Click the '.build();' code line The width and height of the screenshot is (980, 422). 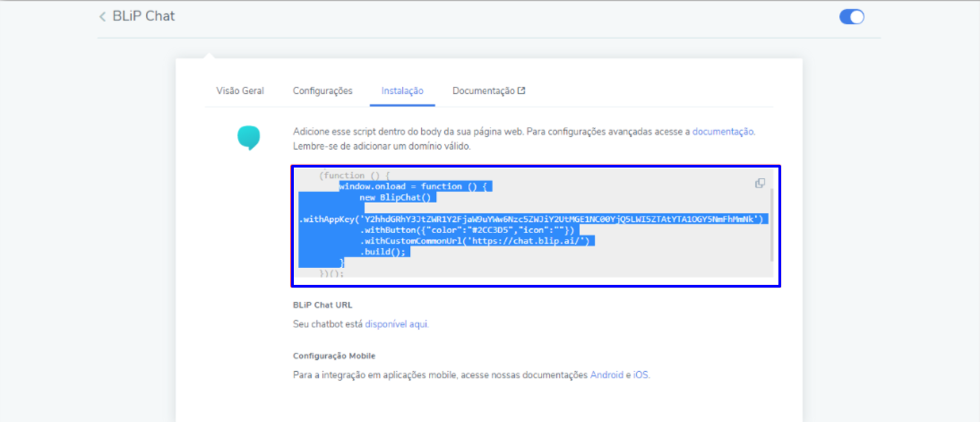383,252
